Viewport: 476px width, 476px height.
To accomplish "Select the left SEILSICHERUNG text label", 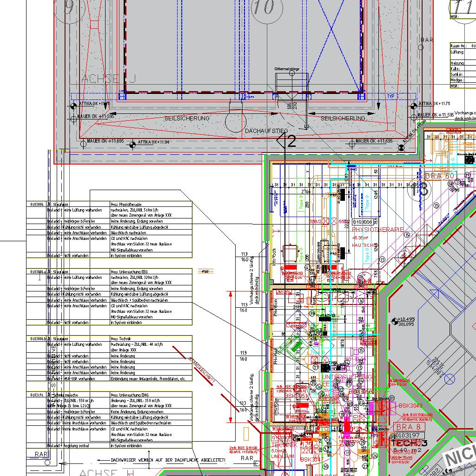I will coord(187,119).
